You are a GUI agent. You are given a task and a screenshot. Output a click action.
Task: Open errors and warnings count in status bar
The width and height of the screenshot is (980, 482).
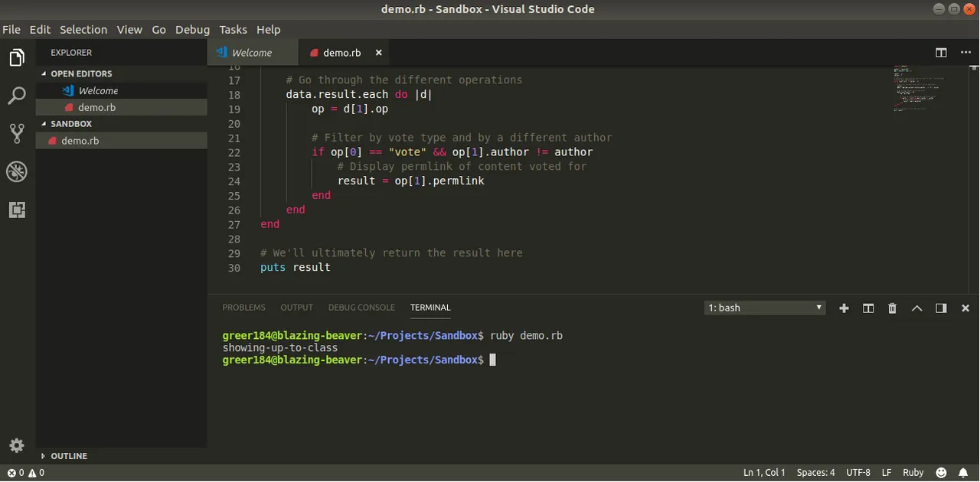click(x=26, y=473)
